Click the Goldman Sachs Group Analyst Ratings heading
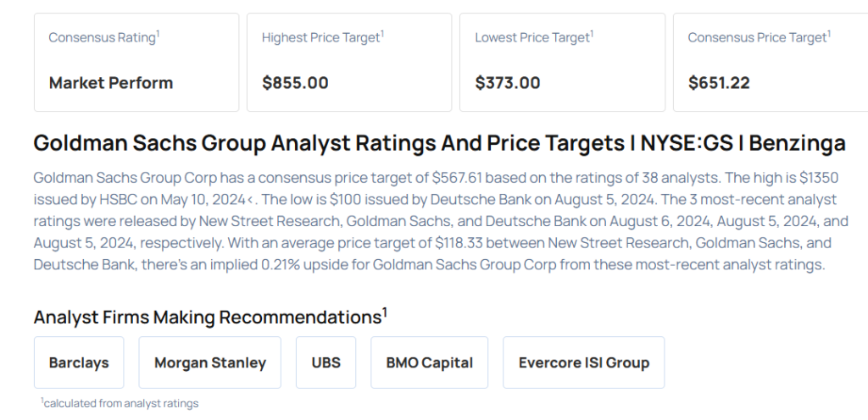The height and width of the screenshot is (420, 868). [439, 143]
